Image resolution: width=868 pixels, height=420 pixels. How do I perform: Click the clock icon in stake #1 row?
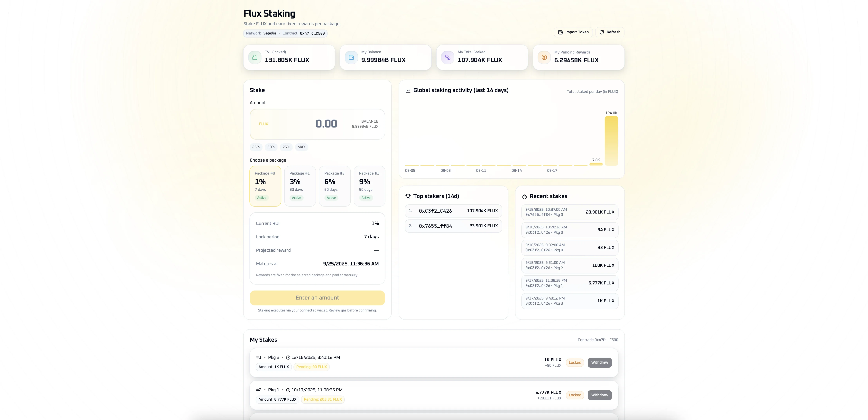click(288, 358)
